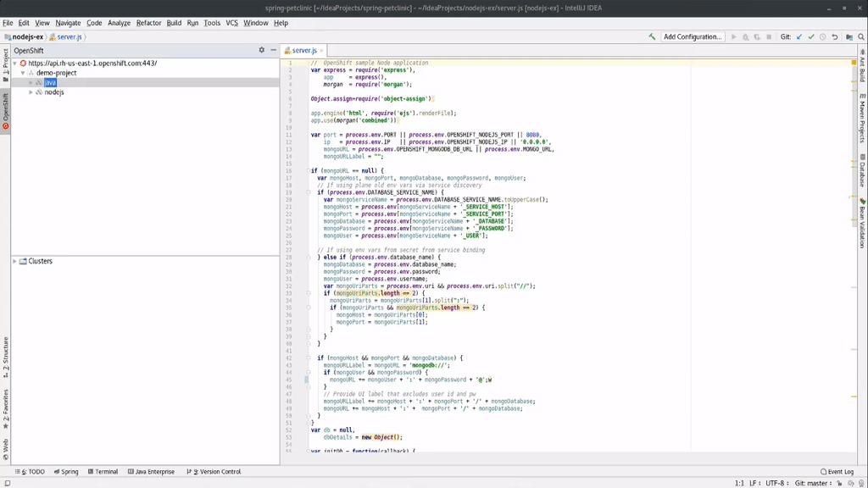Open the Event Log
The height and width of the screenshot is (488, 868).
pyautogui.click(x=837, y=471)
